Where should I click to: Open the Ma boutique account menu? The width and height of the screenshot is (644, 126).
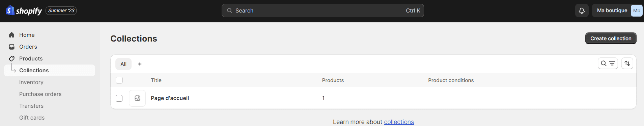point(617,10)
